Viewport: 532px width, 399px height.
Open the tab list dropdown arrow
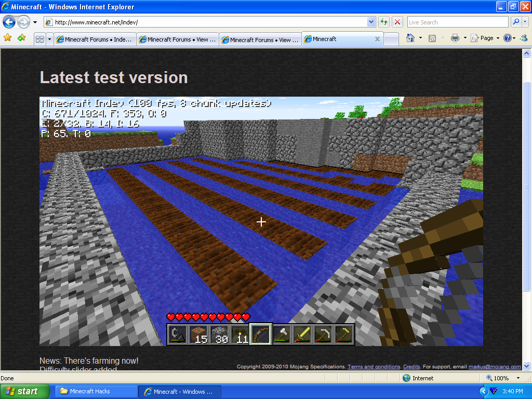49,39
